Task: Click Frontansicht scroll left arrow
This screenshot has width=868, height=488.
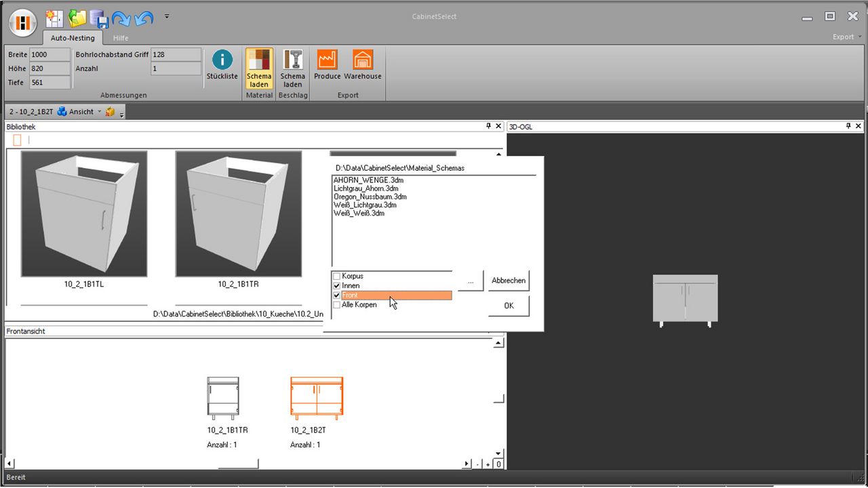Action: [9, 464]
